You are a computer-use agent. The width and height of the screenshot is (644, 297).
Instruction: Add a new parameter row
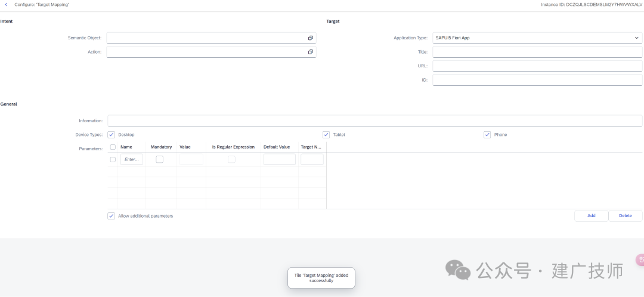click(591, 216)
